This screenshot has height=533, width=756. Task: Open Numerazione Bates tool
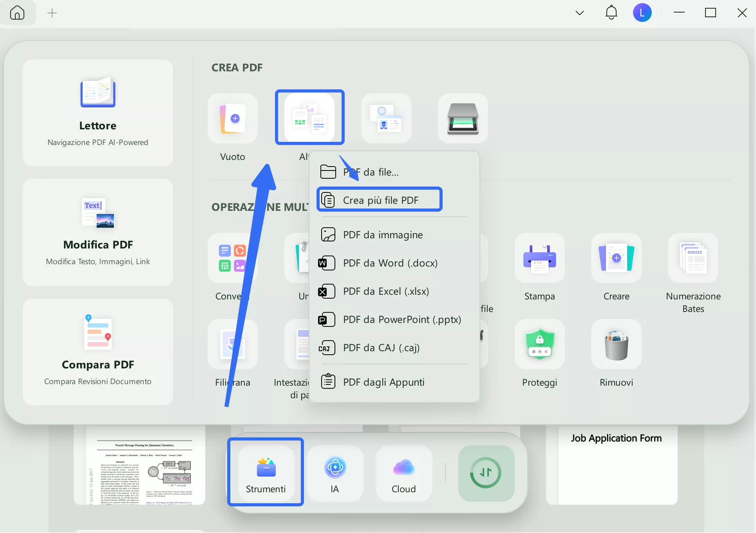(693, 258)
